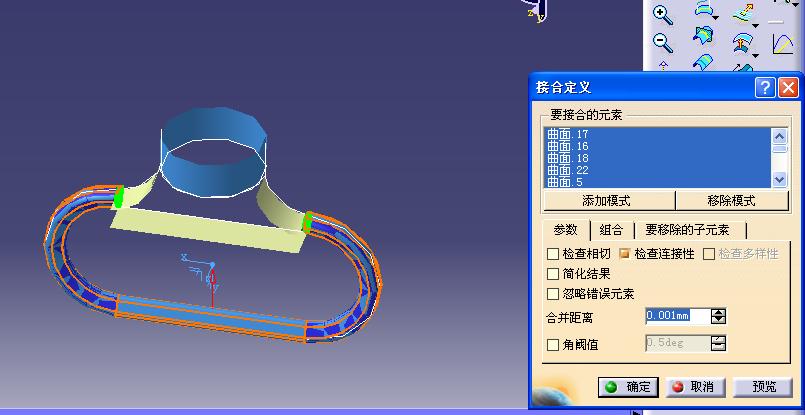Viewport: 805px width, 415px height.
Task: Select the offset surface tool with red arrow
Action: [x=741, y=43]
